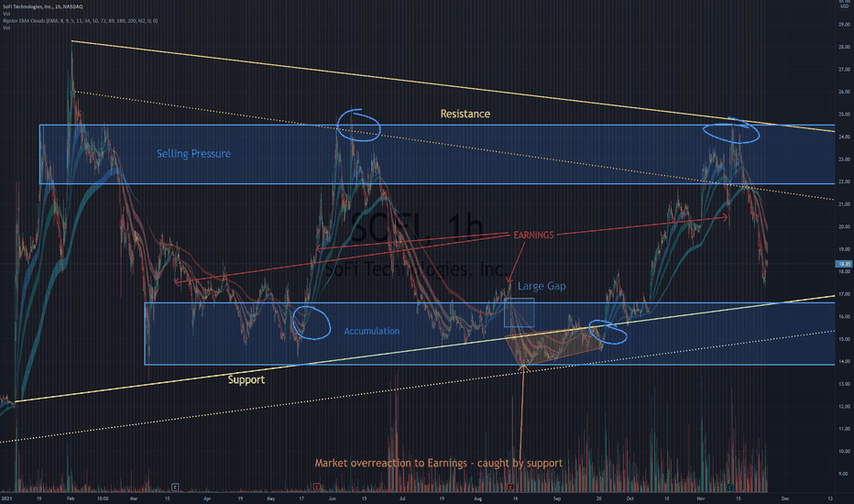Screen dimensions: 854x504
Task: Select the Accumulation text label
Action: pyautogui.click(x=371, y=332)
